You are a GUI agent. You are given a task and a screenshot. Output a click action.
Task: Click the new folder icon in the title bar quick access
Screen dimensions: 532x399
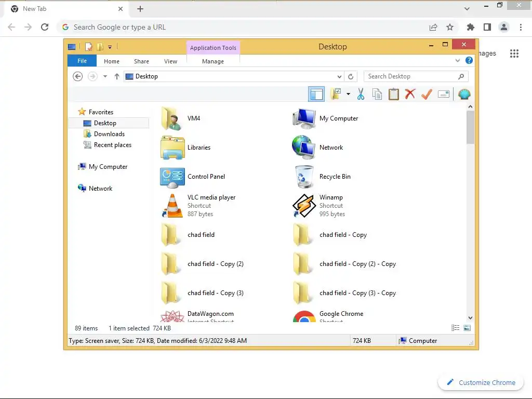[100, 46]
